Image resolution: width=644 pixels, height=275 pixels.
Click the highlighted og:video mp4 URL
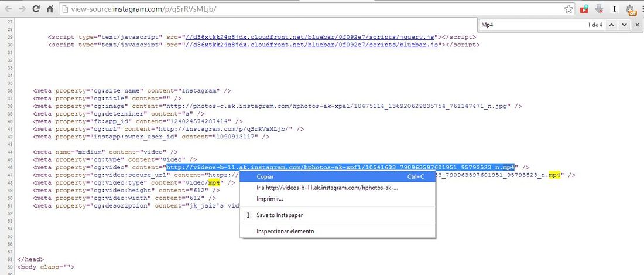click(x=340, y=167)
